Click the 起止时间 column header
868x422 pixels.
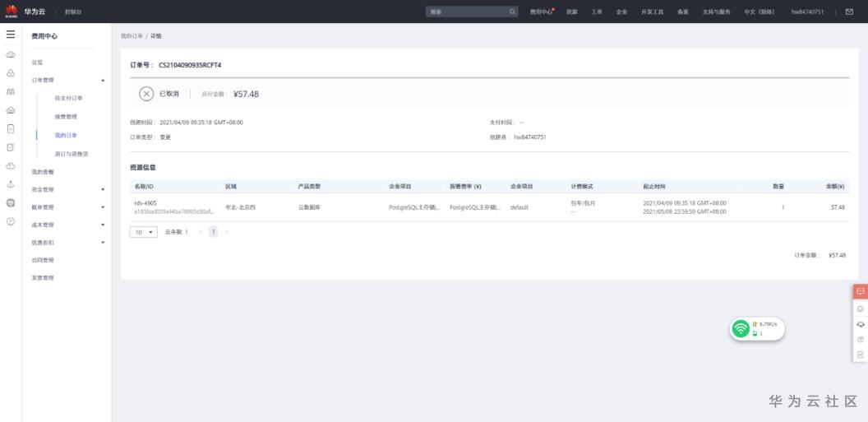click(653, 187)
